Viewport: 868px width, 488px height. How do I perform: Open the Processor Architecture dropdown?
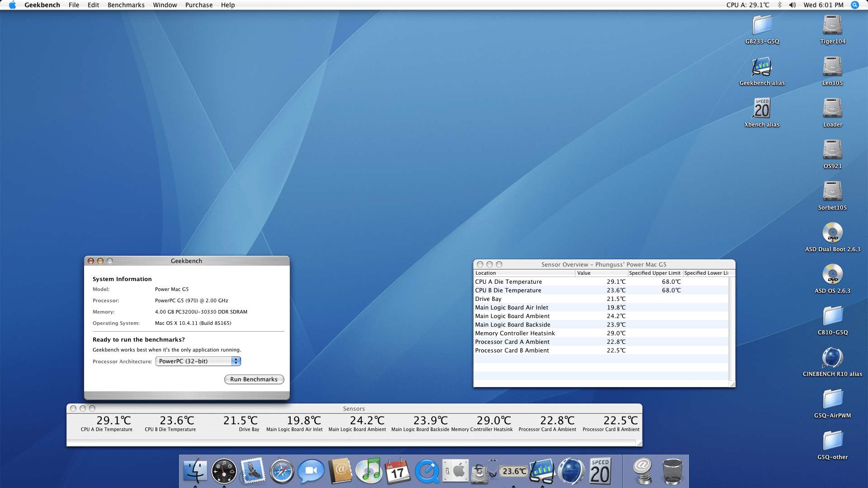pyautogui.click(x=198, y=361)
